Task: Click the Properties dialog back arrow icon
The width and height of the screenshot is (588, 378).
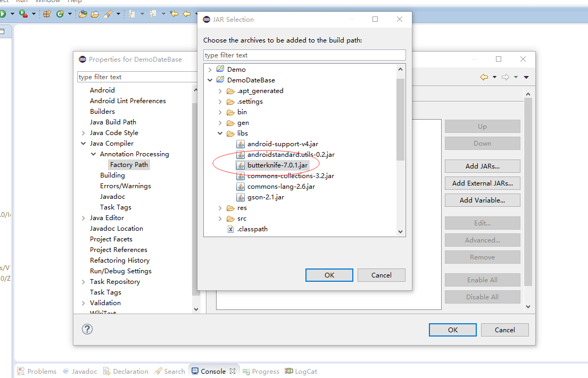Action: [x=484, y=77]
